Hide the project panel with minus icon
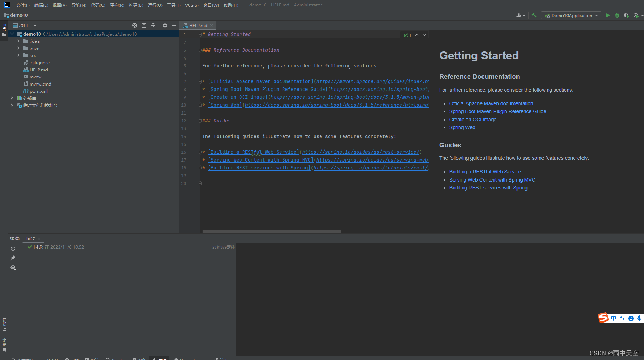Screen dimensions: 644x360 click(x=174, y=25)
